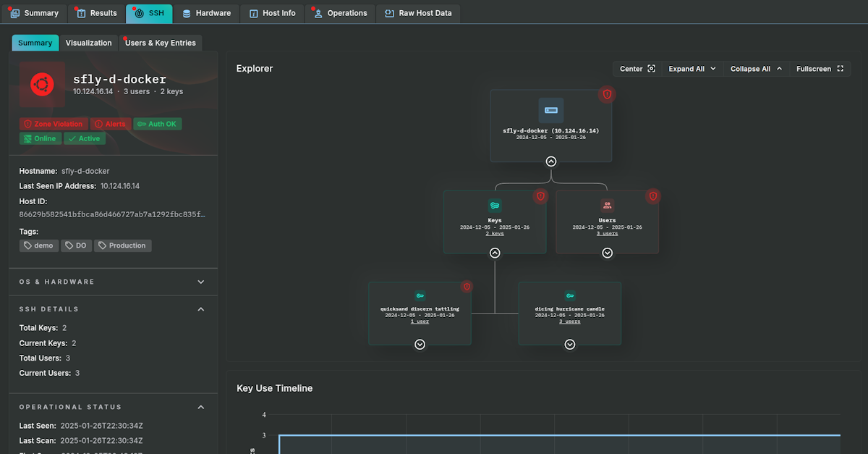Collapse the SSH Details section
868x454 pixels.
pyautogui.click(x=201, y=309)
